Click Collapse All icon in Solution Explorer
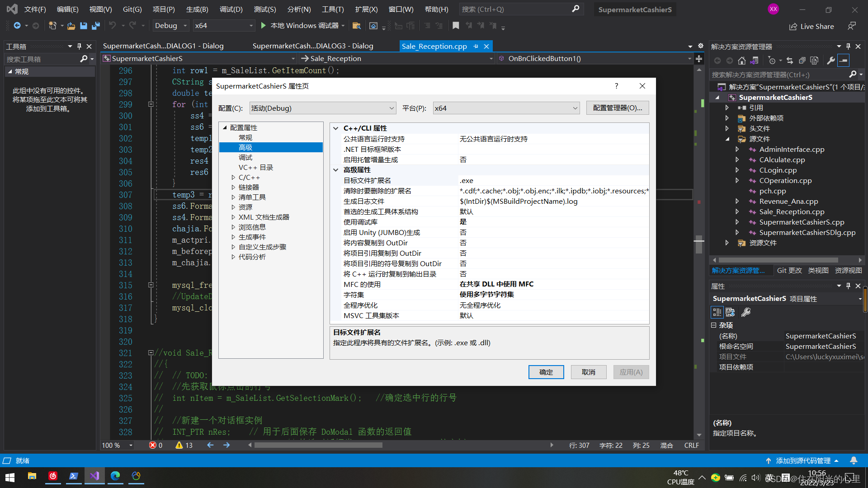Image resolution: width=868 pixels, height=488 pixels. pos(802,61)
